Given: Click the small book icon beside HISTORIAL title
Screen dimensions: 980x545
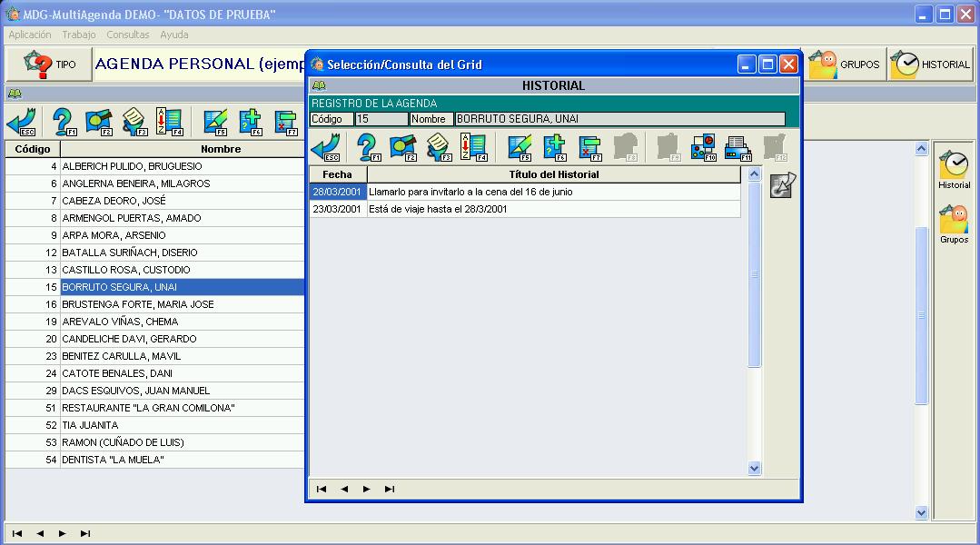Looking at the screenshot, I should point(319,85).
